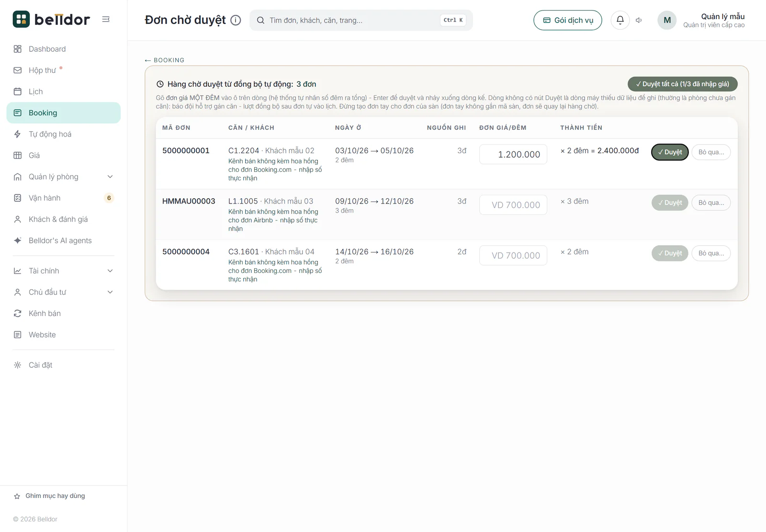Click the Quản lý mẫu account name
The height and width of the screenshot is (532, 766).
(723, 16)
